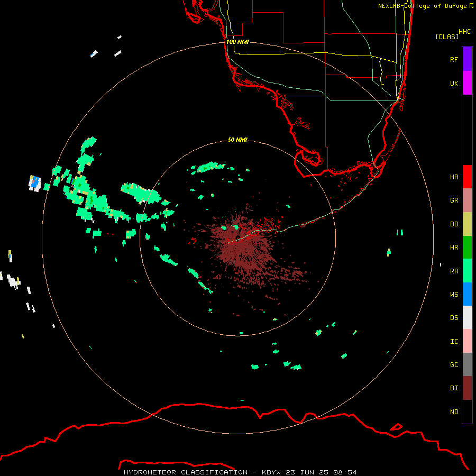Click the KBYX station identifier
Image resolution: width=476 pixels, height=476 pixels.
click(271, 472)
